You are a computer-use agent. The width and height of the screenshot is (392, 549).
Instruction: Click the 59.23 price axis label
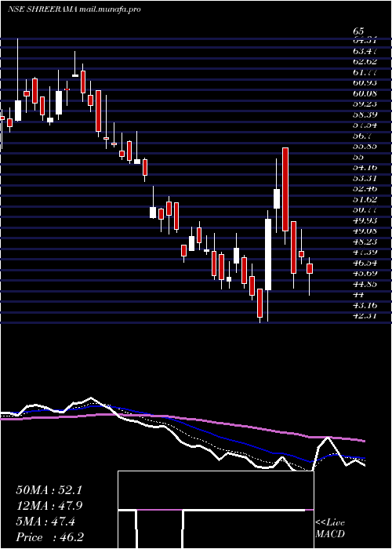(365, 104)
